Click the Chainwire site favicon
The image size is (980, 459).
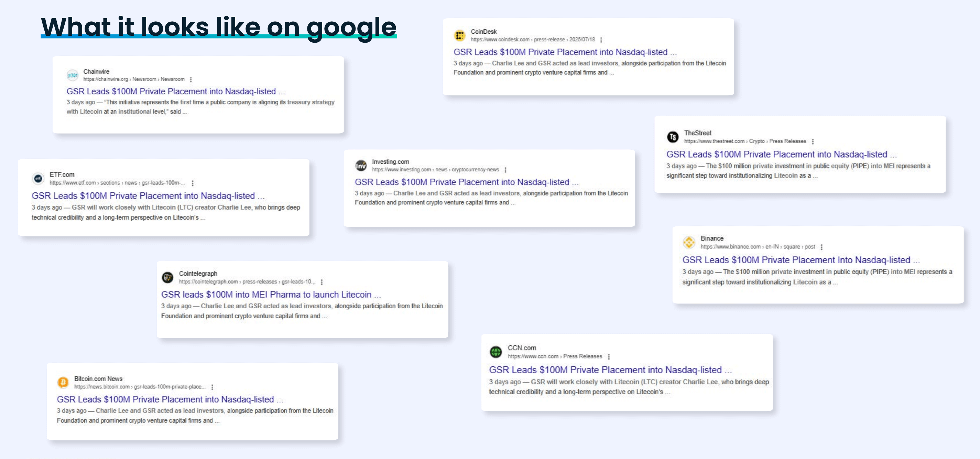coord(72,75)
